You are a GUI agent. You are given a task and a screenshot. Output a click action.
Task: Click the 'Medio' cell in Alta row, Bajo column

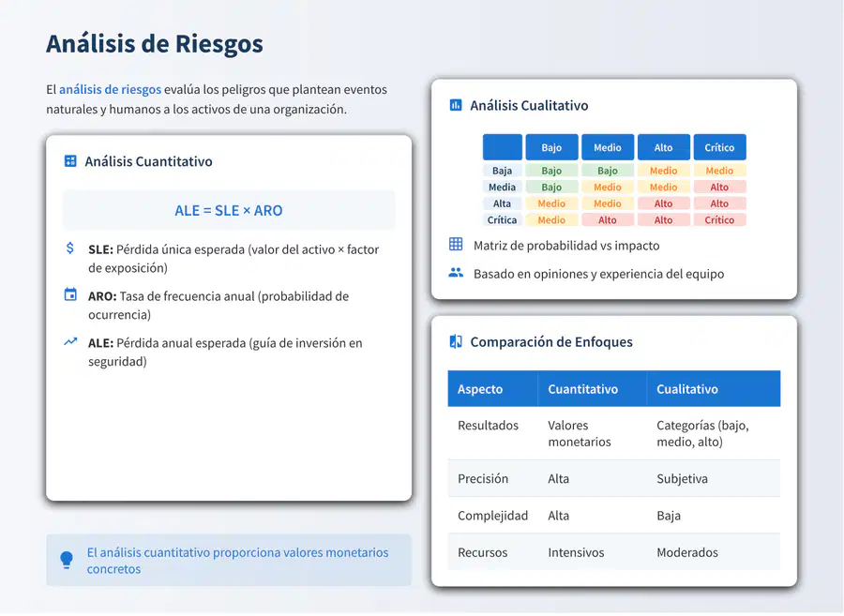point(551,203)
